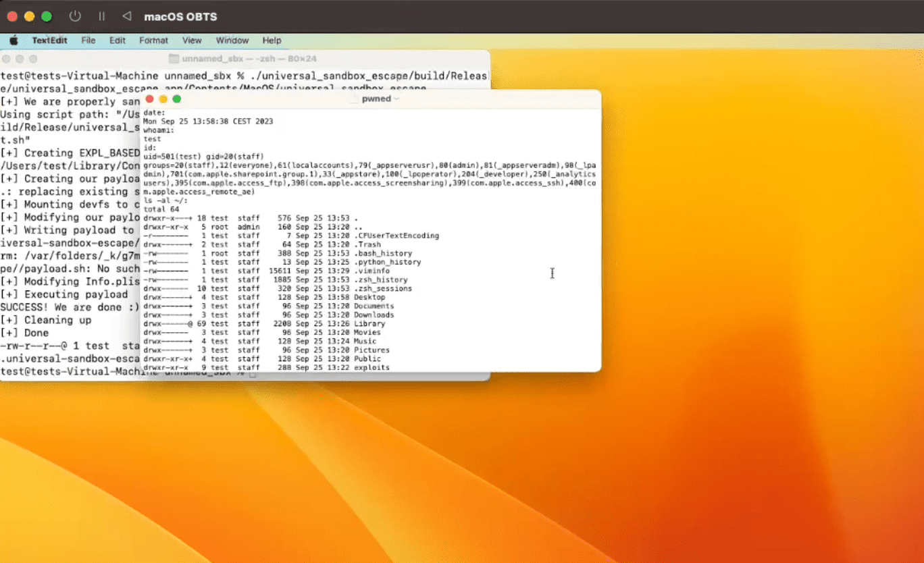Click the Library directory row
This screenshot has height=563, width=924.
coord(264,323)
